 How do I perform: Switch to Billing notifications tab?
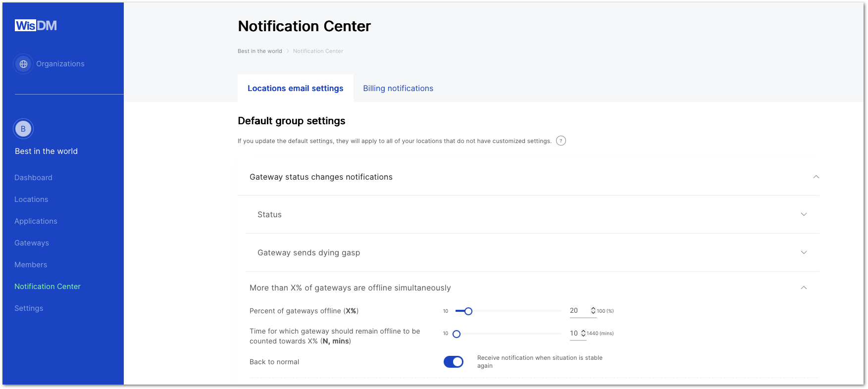click(x=398, y=88)
